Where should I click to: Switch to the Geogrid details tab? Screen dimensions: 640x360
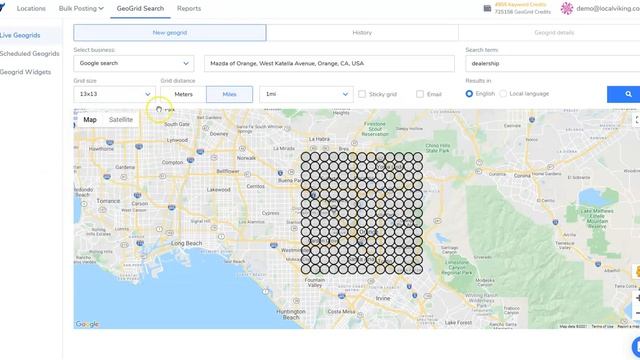click(554, 33)
